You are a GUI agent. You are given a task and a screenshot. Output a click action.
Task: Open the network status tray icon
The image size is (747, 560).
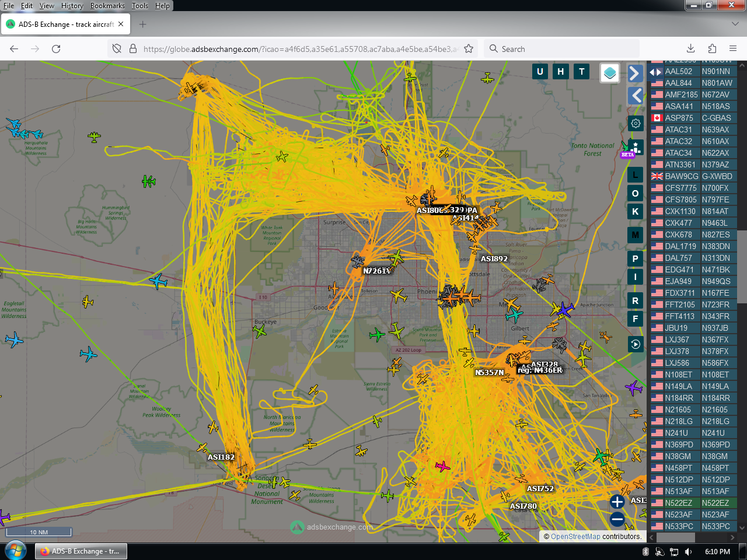click(674, 551)
